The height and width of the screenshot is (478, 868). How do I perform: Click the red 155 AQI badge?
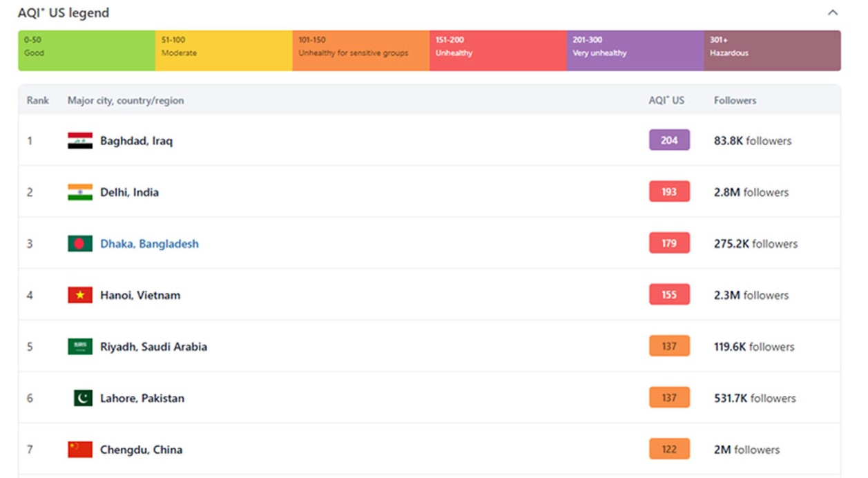tap(669, 295)
